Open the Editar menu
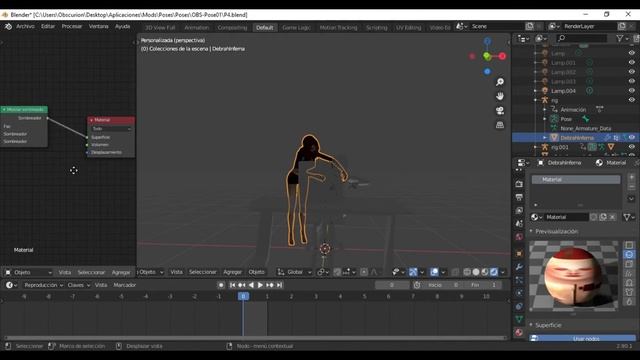 pyautogui.click(x=48, y=26)
